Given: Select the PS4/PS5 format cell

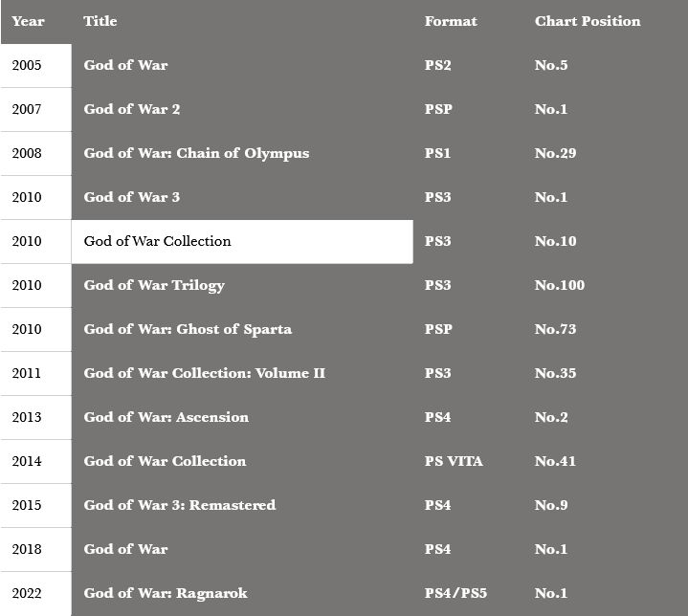Looking at the screenshot, I should (x=455, y=593).
